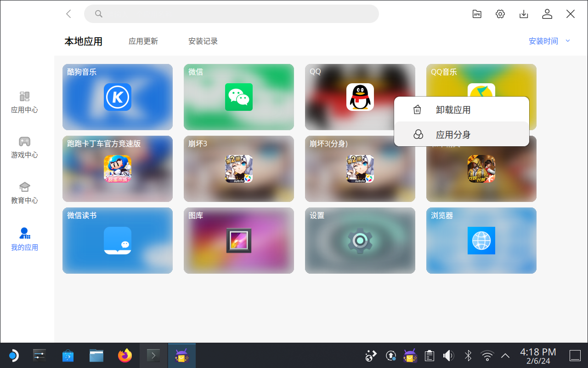Launch the 酷狗音乐 app

point(118,97)
